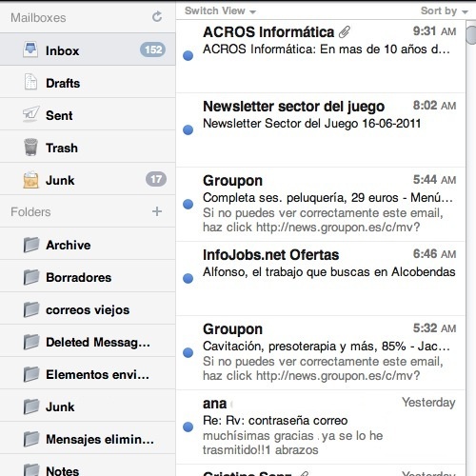Open the correos viejos folder
This screenshot has height=476, width=476.
88,308
